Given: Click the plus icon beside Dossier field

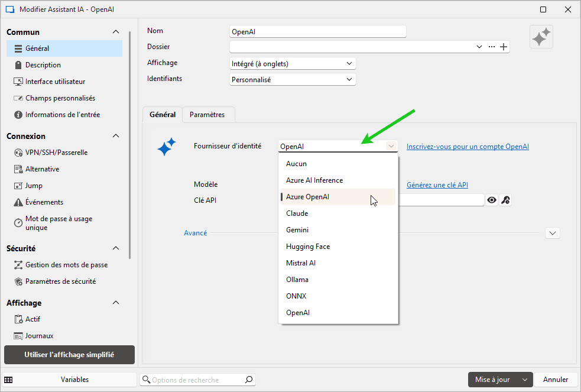Looking at the screenshot, I should [504, 47].
